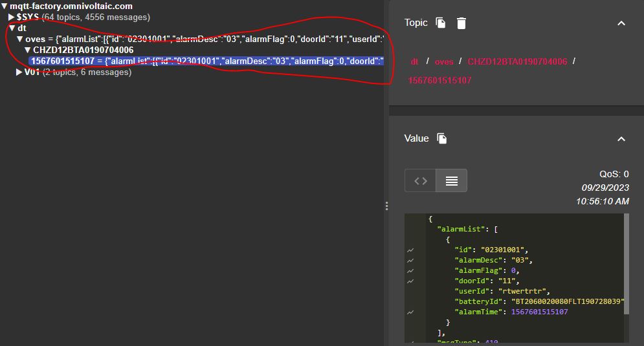
Task: Switch to raw code view toggle
Action: pos(420,180)
